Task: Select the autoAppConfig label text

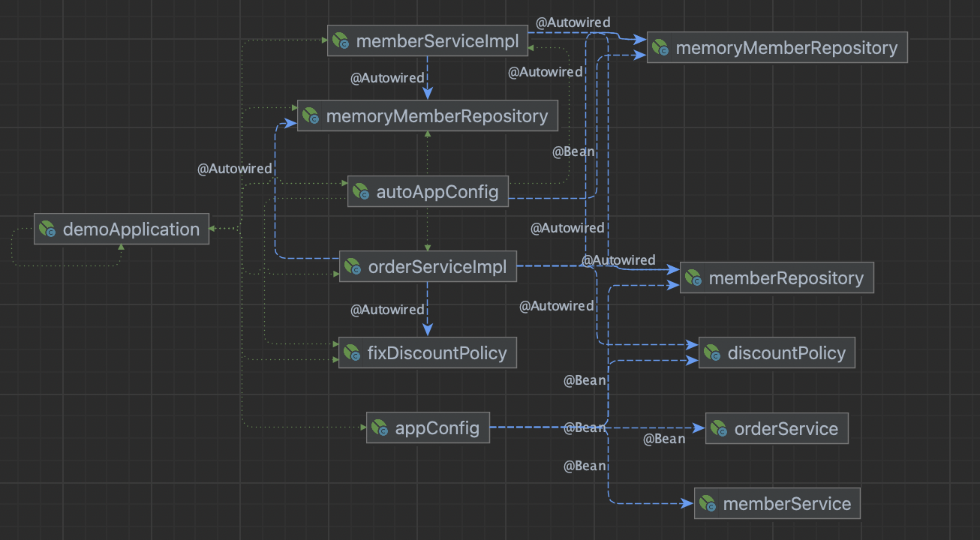Action: click(x=437, y=192)
